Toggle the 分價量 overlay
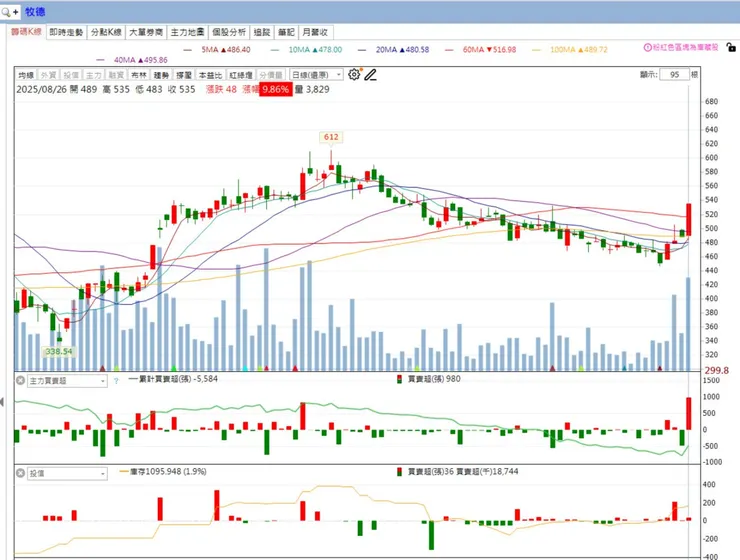Image resolution: width=740 pixels, height=560 pixels. click(x=271, y=75)
